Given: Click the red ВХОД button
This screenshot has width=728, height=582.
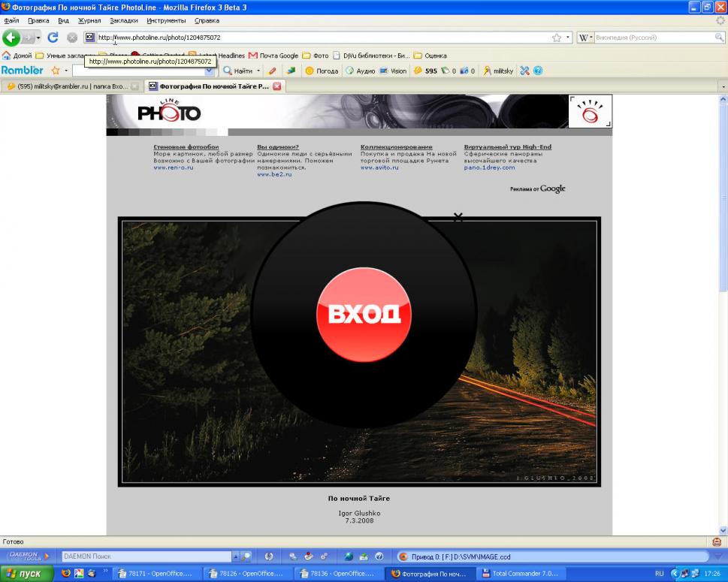Looking at the screenshot, I should 364,314.
